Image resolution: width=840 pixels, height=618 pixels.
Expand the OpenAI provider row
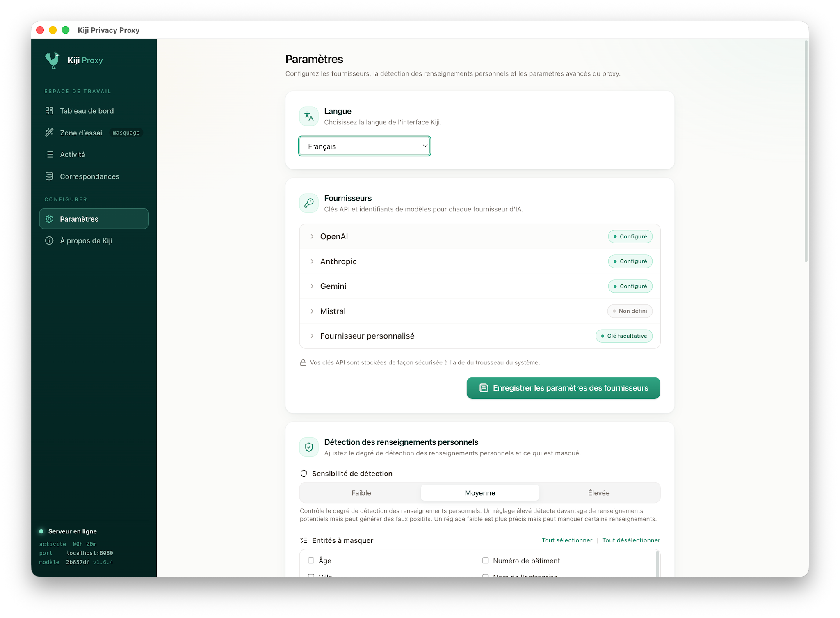click(x=480, y=236)
